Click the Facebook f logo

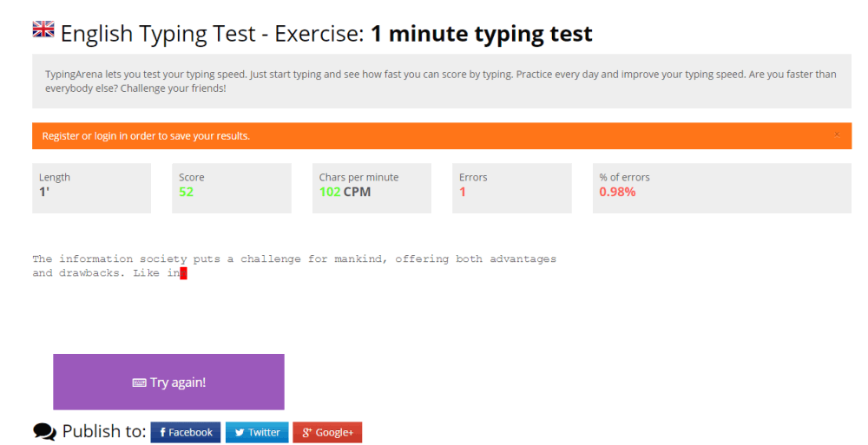(163, 432)
